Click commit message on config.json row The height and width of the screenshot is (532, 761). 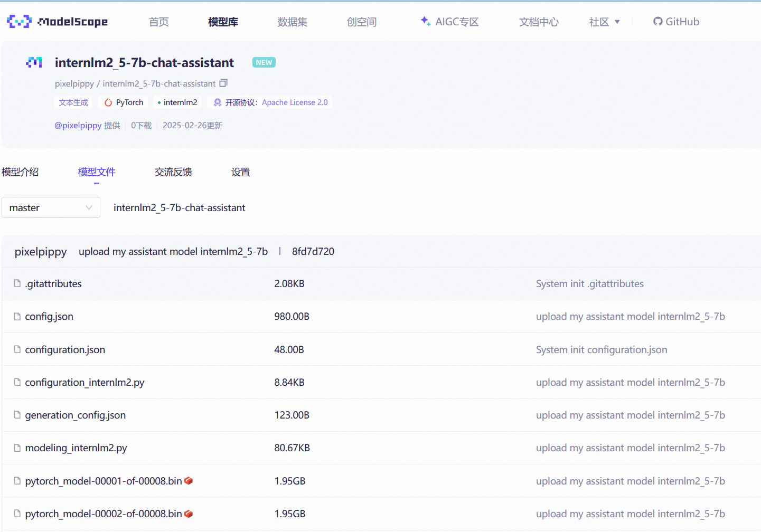tap(631, 316)
